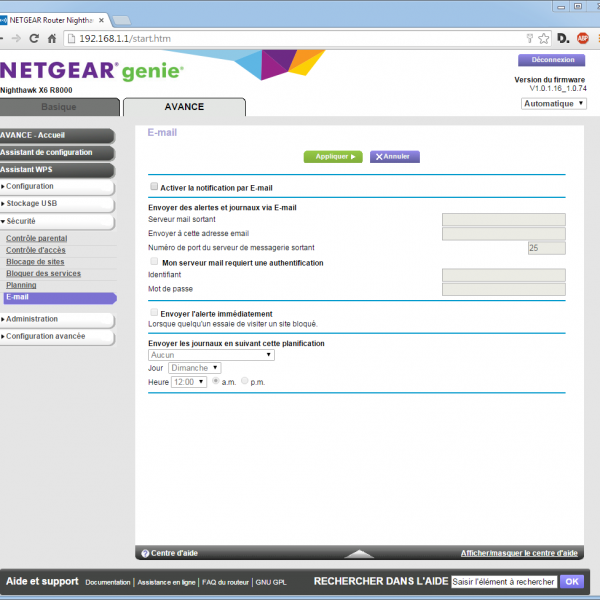The width and height of the screenshot is (600, 600).
Task: Bookmark this page with the star icon
Action: click(x=543, y=38)
